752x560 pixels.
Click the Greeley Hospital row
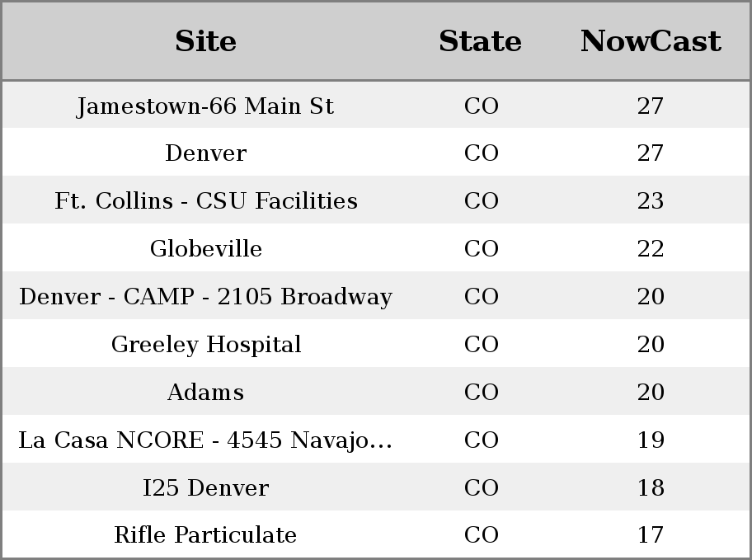[376, 344]
